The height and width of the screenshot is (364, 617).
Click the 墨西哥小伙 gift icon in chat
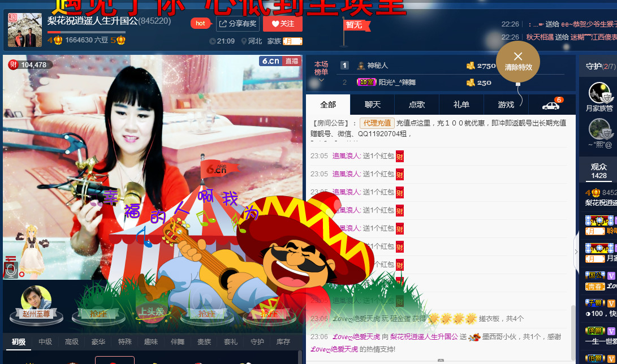pyautogui.click(x=474, y=337)
